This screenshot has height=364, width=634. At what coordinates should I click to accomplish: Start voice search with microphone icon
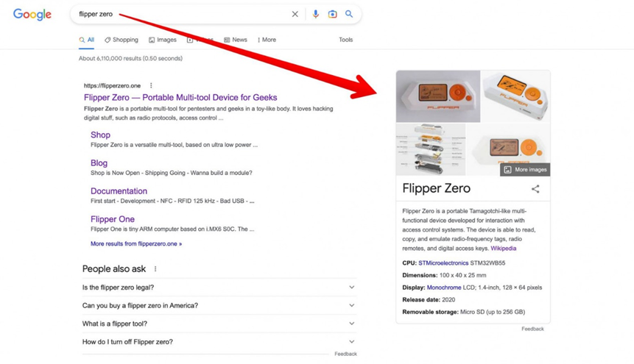pos(315,14)
